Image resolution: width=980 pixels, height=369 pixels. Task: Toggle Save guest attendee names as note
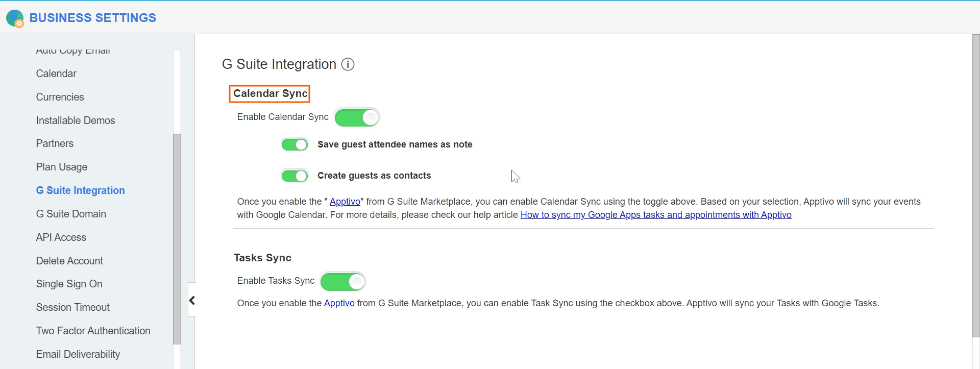click(295, 145)
